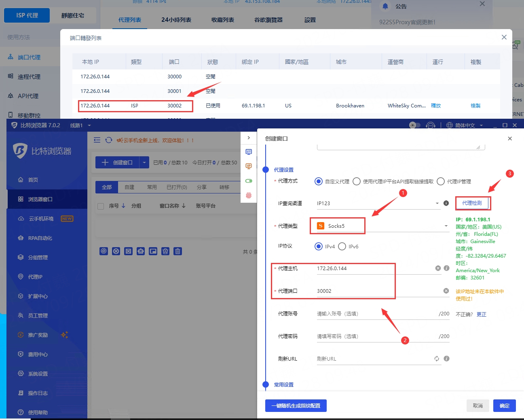Image resolution: width=524 pixels, height=420 pixels.
Task: Select the 代理IP管理 radio option
Action: tap(441, 181)
